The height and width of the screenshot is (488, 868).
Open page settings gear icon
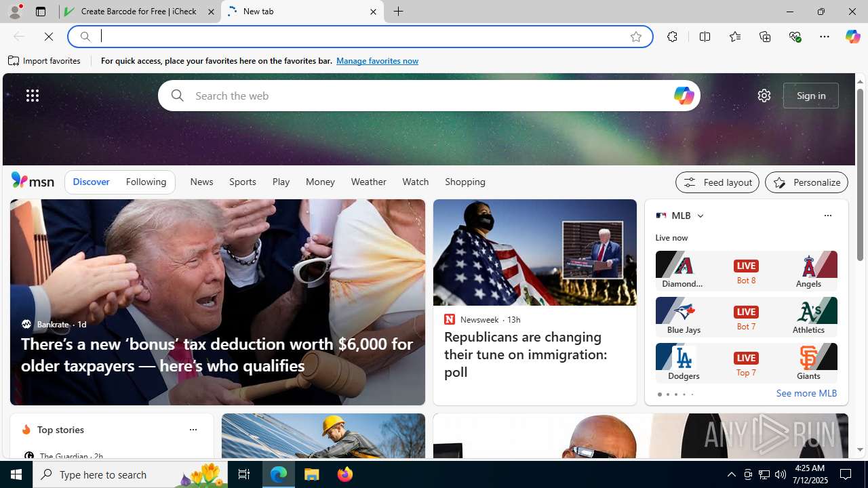click(x=764, y=96)
